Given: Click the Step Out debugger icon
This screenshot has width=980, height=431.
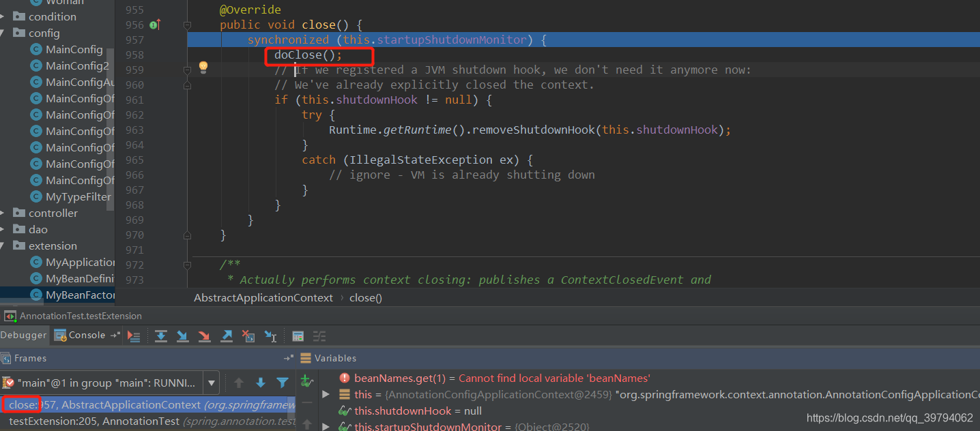Looking at the screenshot, I should [x=227, y=336].
